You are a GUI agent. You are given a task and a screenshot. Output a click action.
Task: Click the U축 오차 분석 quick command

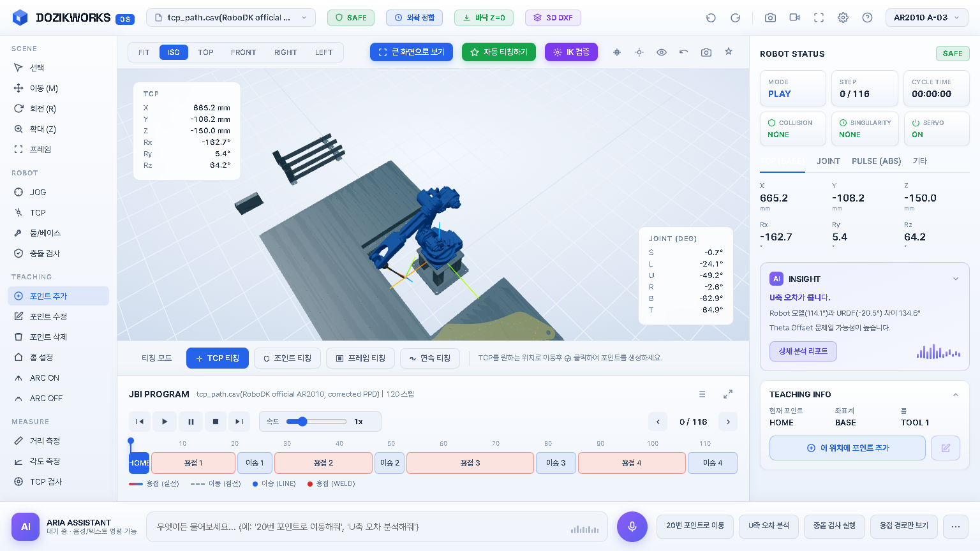coord(769,526)
